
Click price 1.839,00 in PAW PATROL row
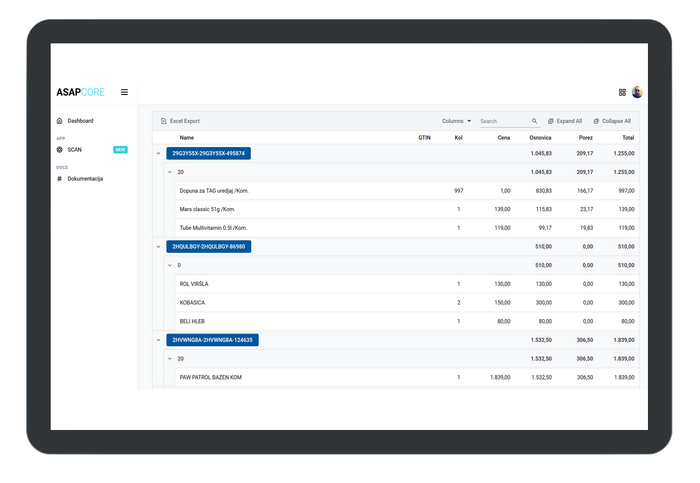(500, 377)
